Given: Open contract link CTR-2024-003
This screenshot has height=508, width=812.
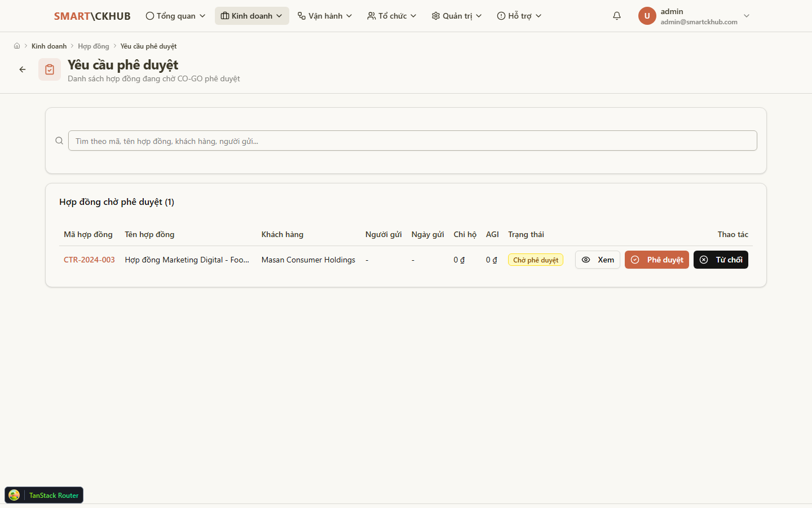Looking at the screenshot, I should [89, 260].
